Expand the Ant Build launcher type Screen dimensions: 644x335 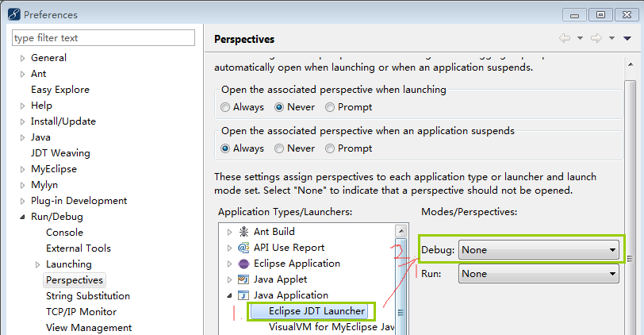coord(229,233)
